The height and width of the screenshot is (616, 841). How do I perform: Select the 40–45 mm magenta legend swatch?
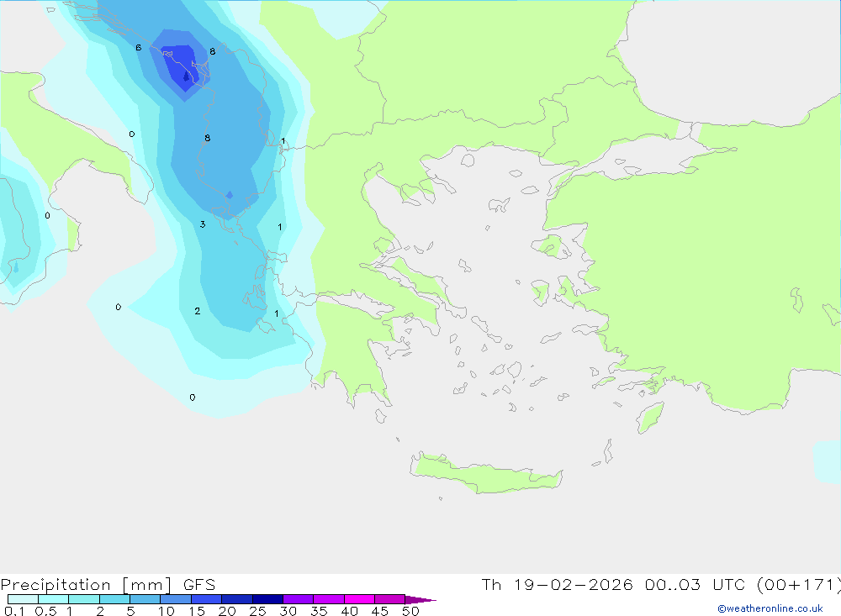click(359, 599)
